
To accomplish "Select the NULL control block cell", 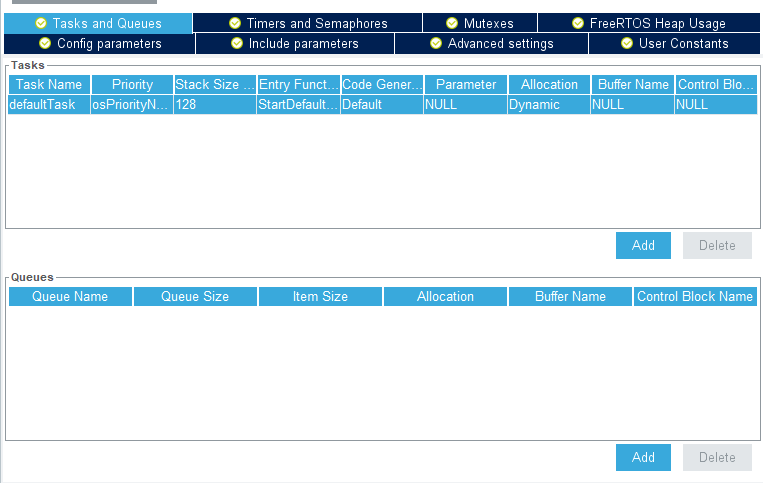I will 716,105.
